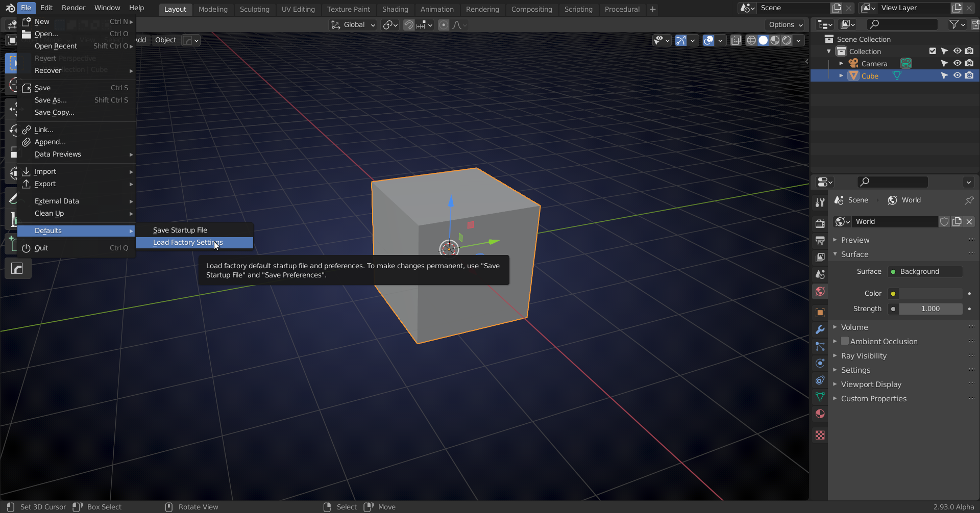Hide the Cube with its eye icon
Image resolution: width=980 pixels, height=513 pixels.
pyautogui.click(x=957, y=75)
